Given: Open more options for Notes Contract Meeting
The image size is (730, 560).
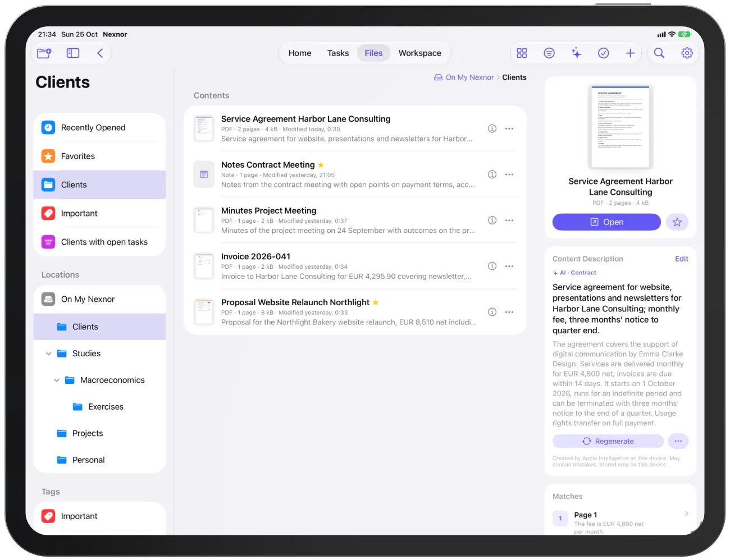Looking at the screenshot, I should pyautogui.click(x=509, y=175).
